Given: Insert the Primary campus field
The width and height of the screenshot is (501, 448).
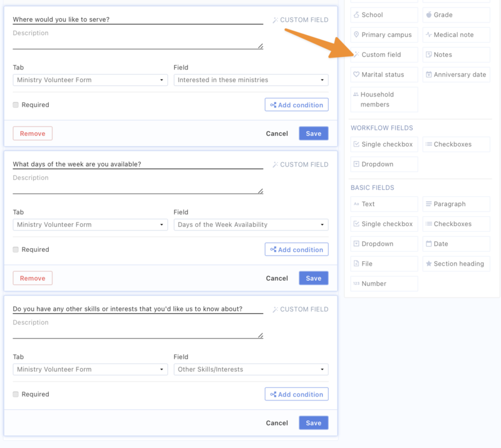Looking at the screenshot, I should pos(383,34).
